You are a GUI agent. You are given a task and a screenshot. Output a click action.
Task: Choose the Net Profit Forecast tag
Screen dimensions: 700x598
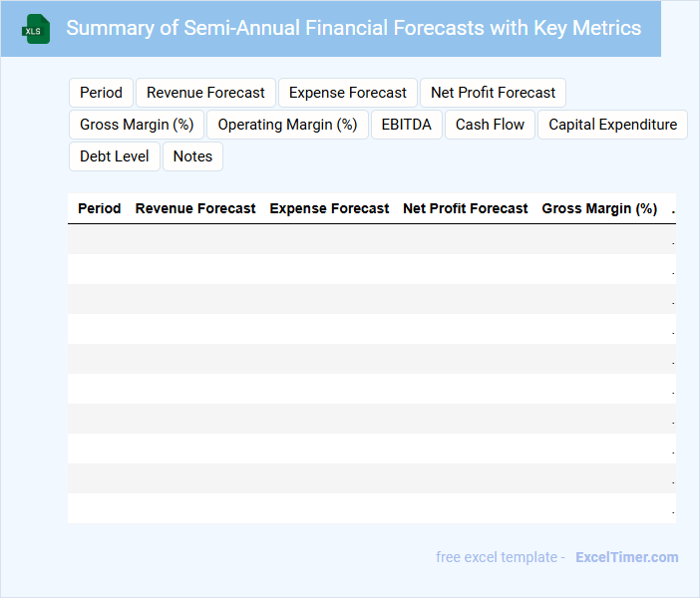493,93
